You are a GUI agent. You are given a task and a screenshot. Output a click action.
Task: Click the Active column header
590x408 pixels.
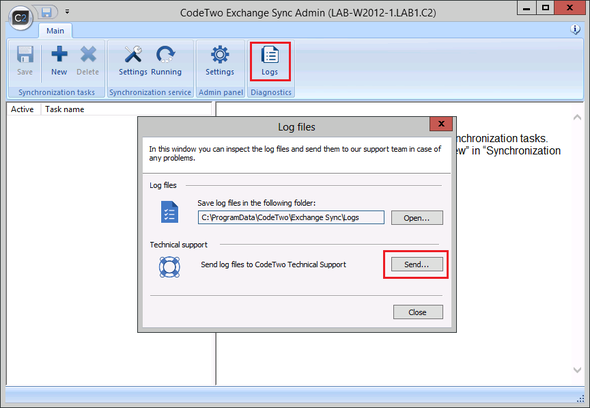23,109
